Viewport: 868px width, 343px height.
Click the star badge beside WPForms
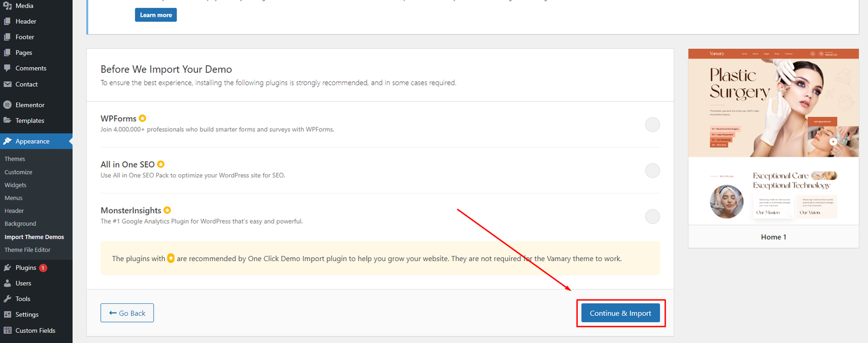[x=142, y=118]
